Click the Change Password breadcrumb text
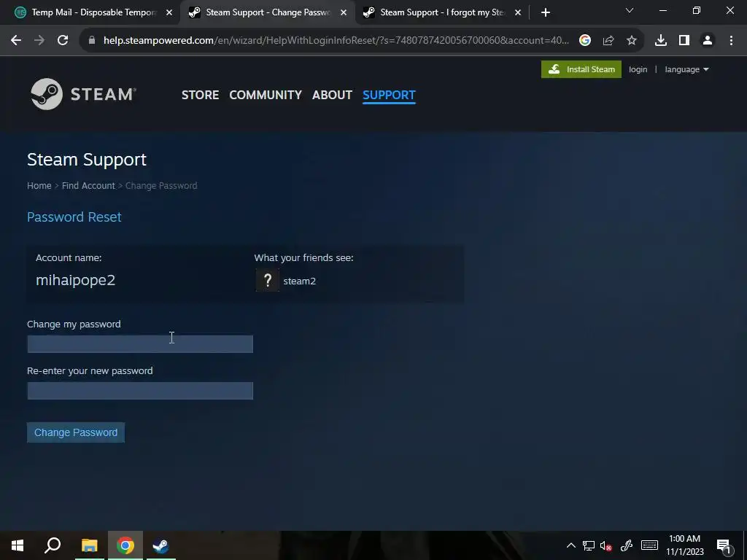 (x=161, y=186)
